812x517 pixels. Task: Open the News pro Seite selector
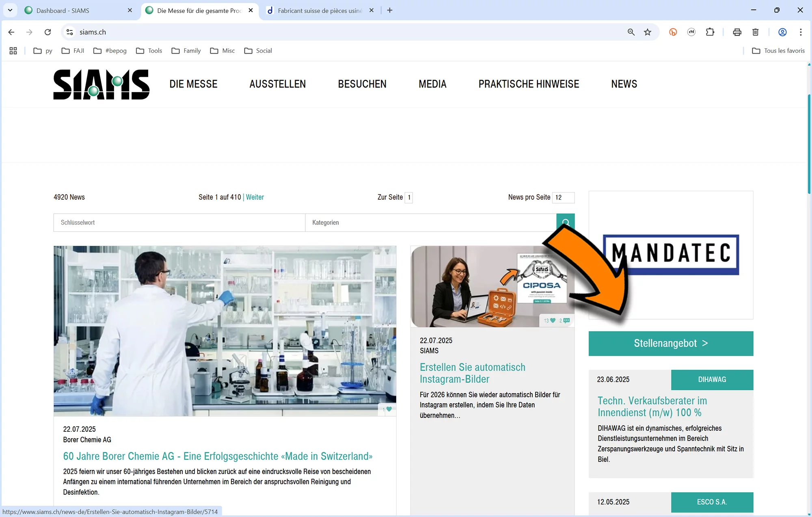[563, 197]
